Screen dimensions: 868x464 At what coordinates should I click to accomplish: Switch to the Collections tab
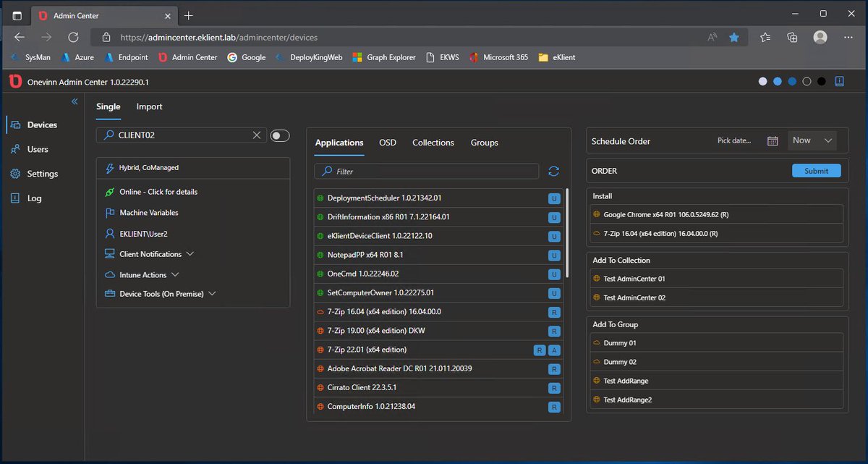[x=433, y=143]
